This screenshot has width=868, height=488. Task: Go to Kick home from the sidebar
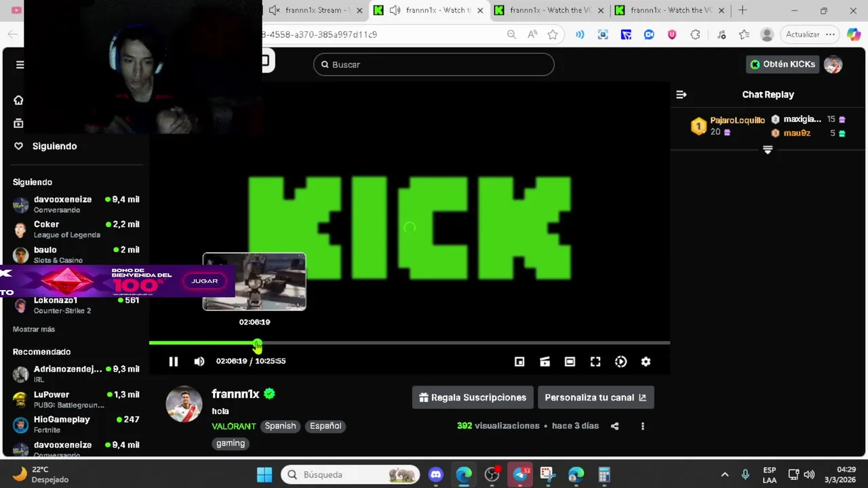point(18,100)
